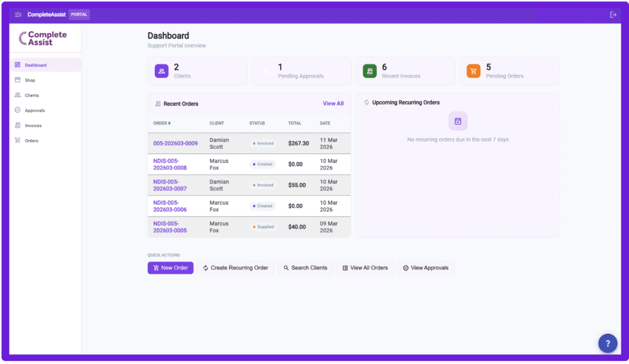Click the logout icon in top bar
Image resolution: width=629 pixels, height=364 pixels.
point(612,15)
